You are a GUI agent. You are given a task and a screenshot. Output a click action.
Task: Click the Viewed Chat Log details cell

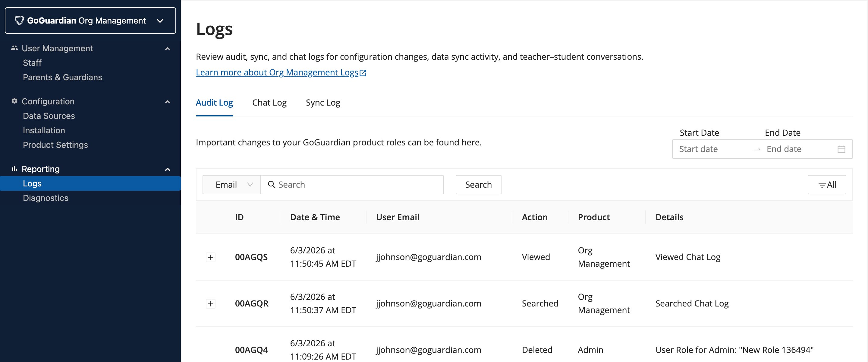(x=688, y=257)
